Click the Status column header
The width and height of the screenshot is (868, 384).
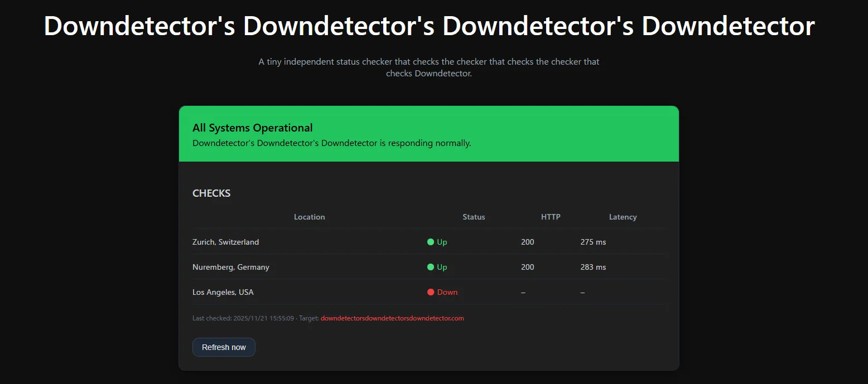[x=474, y=217]
